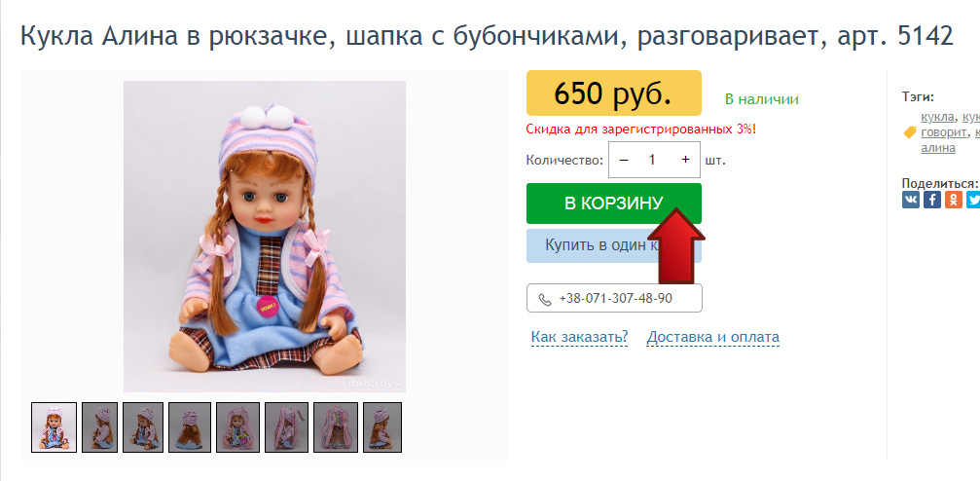
Task: Open the Как заказать? link
Action: click(x=579, y=337)
